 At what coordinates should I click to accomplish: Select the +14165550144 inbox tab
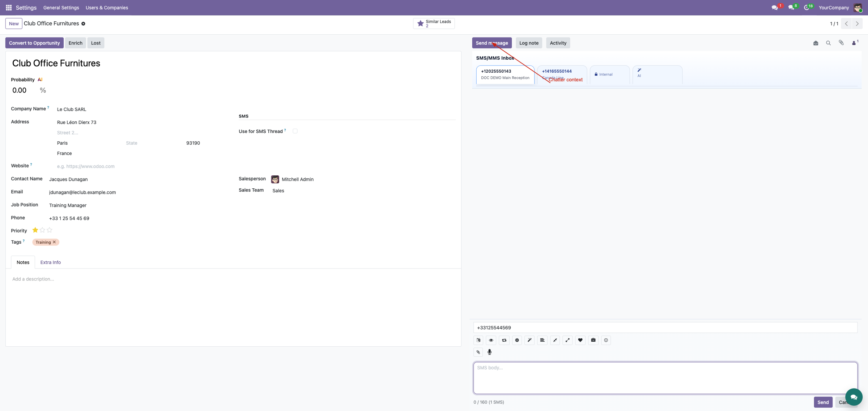562,74
